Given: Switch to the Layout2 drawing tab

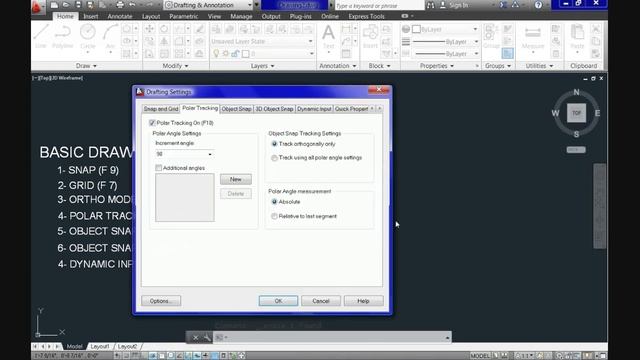Looking at the screenshot, I should [127, 346].
